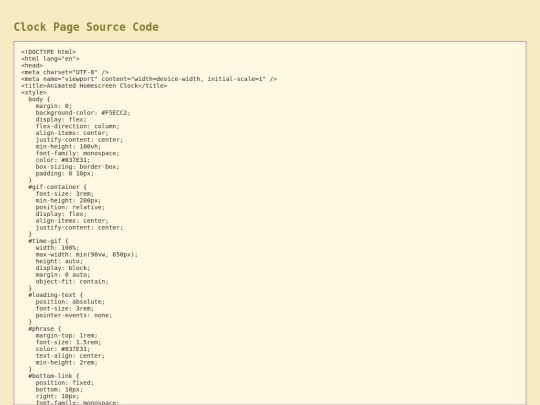The height and width of the screenshot is (405, 540).
Task: Click the box-sizing: border-box line
Action: click(x=77, y=167)
